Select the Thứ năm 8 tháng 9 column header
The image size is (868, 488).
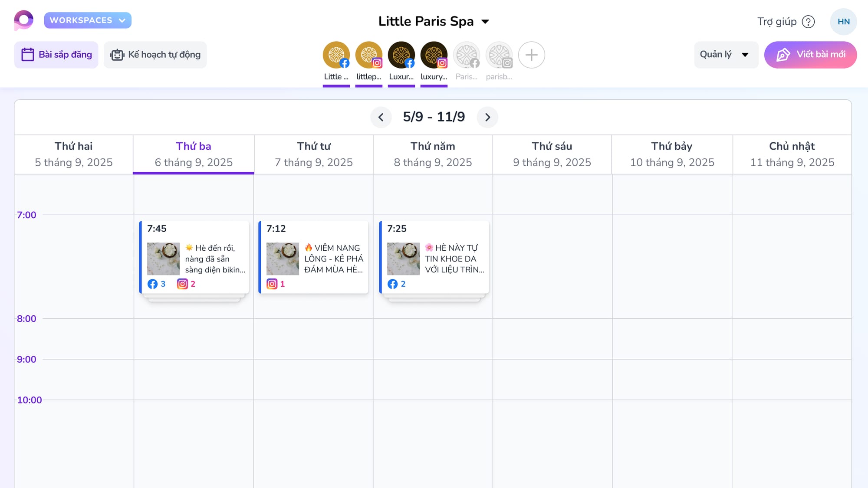click(433, 154)
